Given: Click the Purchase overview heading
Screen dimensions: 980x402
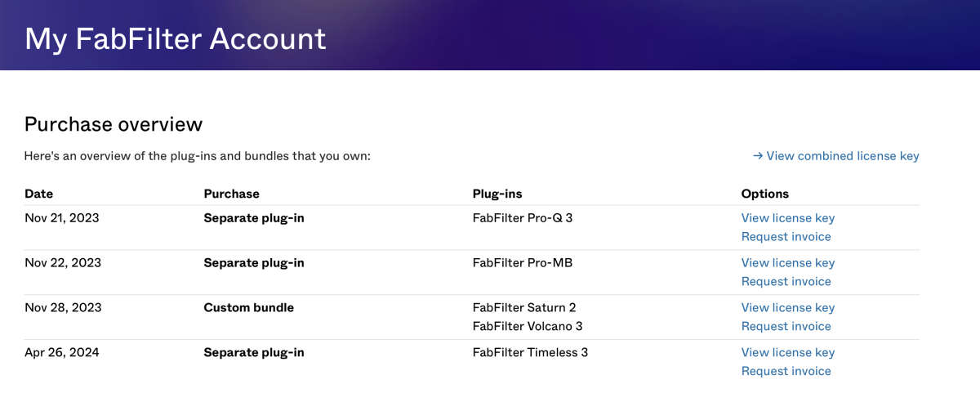Looking at the screenshot, I should click(114, 124).
